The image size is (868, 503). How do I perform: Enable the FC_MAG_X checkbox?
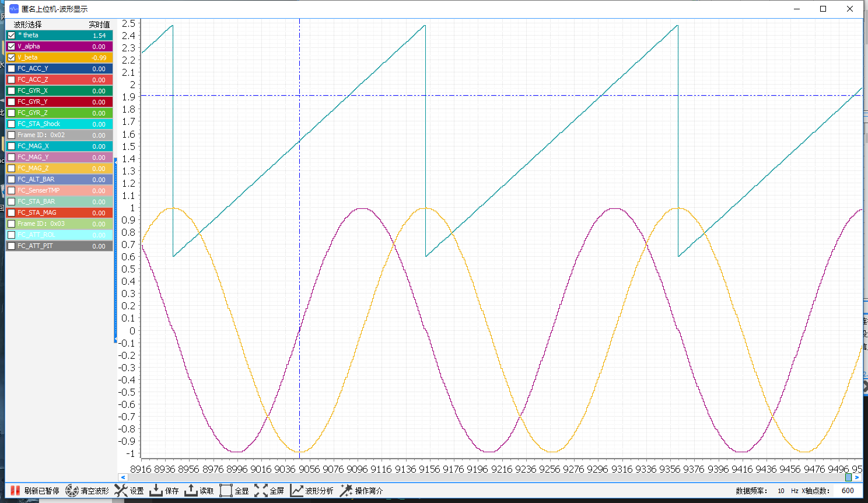pyautogui.click(x=11, y=146)
